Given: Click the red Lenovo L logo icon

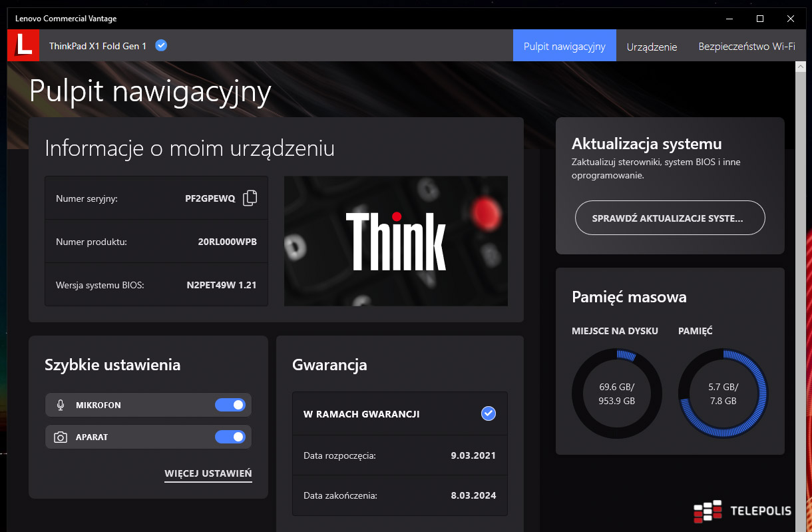Looking at the screenshot, I should pos(23,45).
